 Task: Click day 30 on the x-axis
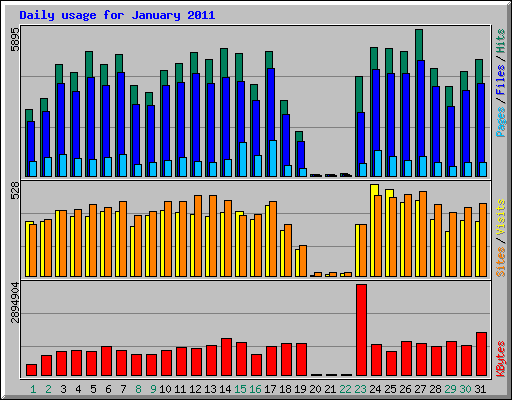pyautogui.click(x=465, y=389)
